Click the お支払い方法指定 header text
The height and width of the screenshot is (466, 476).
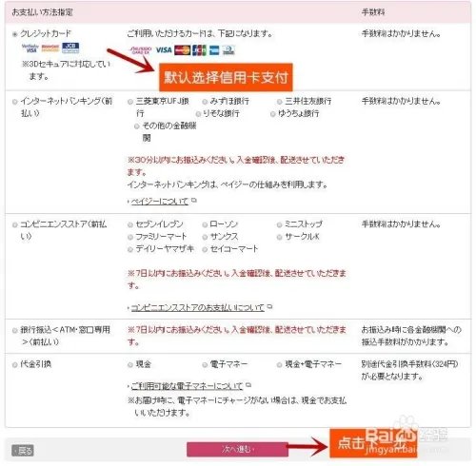coord(42,12)
